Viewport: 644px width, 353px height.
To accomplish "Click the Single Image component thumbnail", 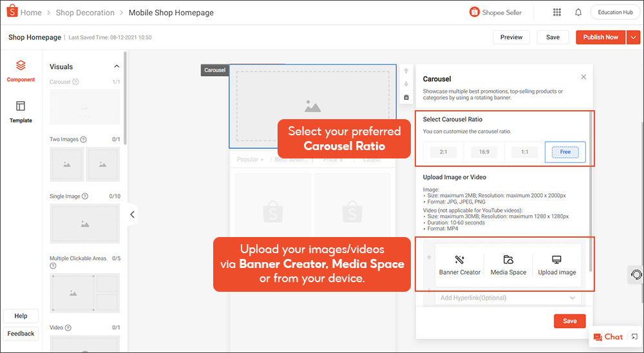I will pos(84,224).
